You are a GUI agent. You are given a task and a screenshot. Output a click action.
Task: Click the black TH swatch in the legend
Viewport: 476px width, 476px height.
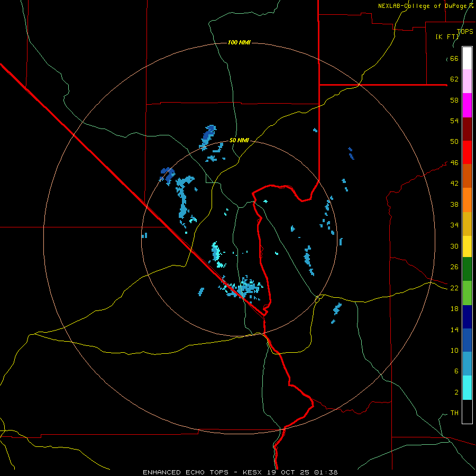(467, 411)
